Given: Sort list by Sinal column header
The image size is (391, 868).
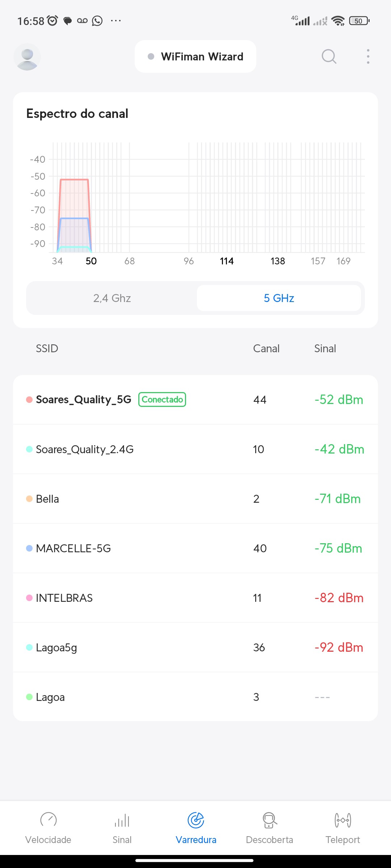Looking at the screenshot, I should (x=325, y=349).
